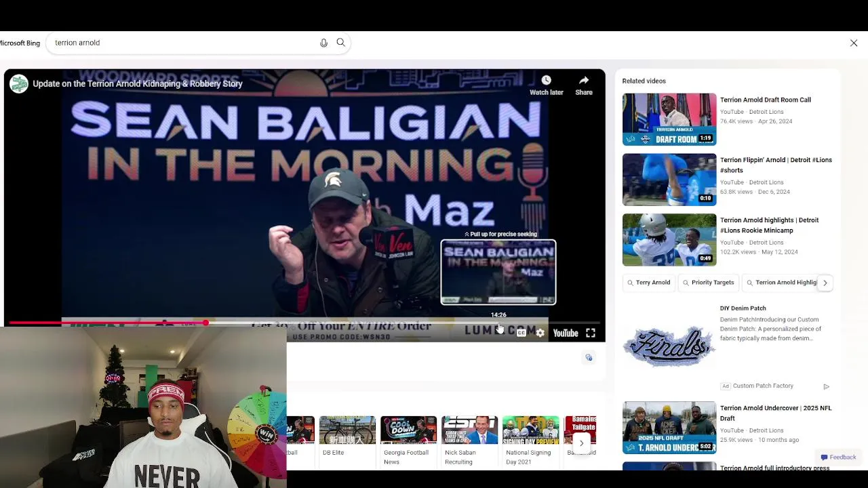The height and width of the screenshot is (488, 868).
Task: Open 'Terrion Arnold highlights | Detroit #Lions Rookie Minicamp' title
Action: click(769, 225)
